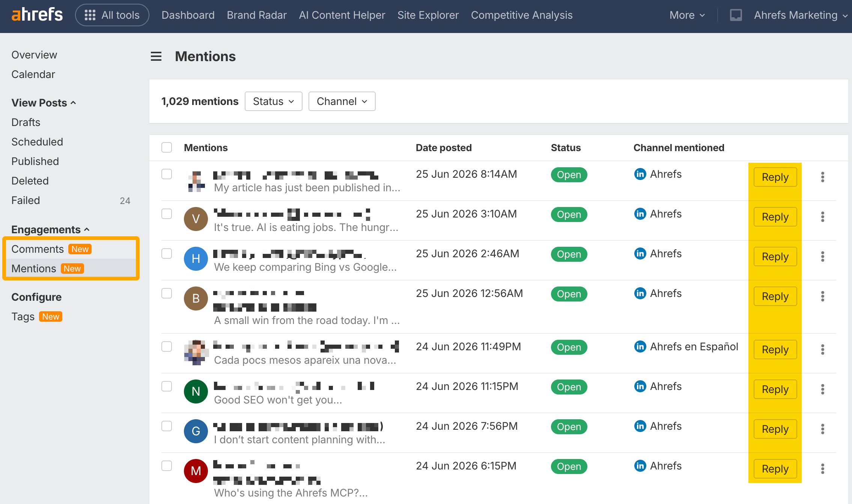
Task: Click the B avatar of small win mention
Action: (x=196, y=298)
